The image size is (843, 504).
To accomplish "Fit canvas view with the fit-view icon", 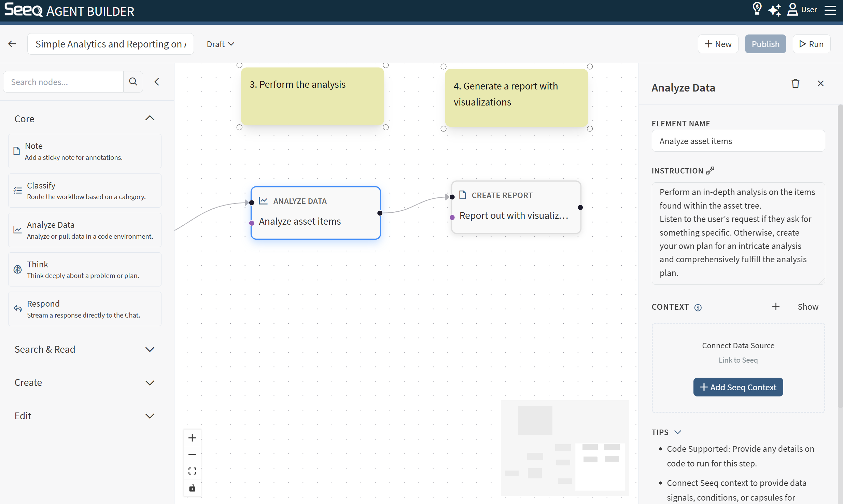I will pyautogui.click(x=192, y=471).
